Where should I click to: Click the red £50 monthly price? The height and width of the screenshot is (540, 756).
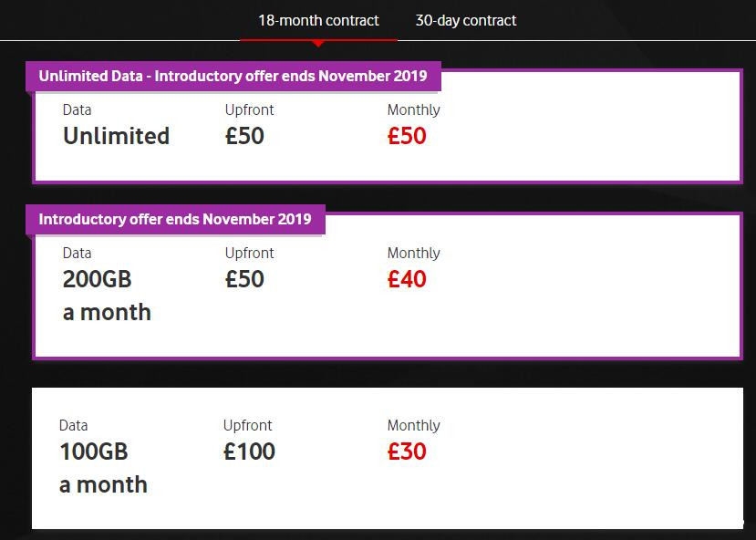click(407, 136)
